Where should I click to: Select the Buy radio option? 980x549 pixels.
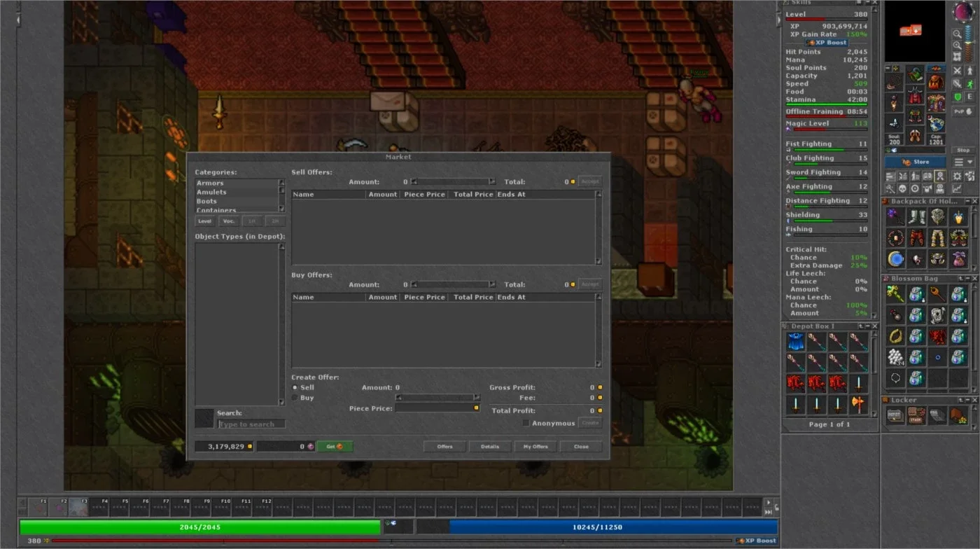tap(295, 398)
